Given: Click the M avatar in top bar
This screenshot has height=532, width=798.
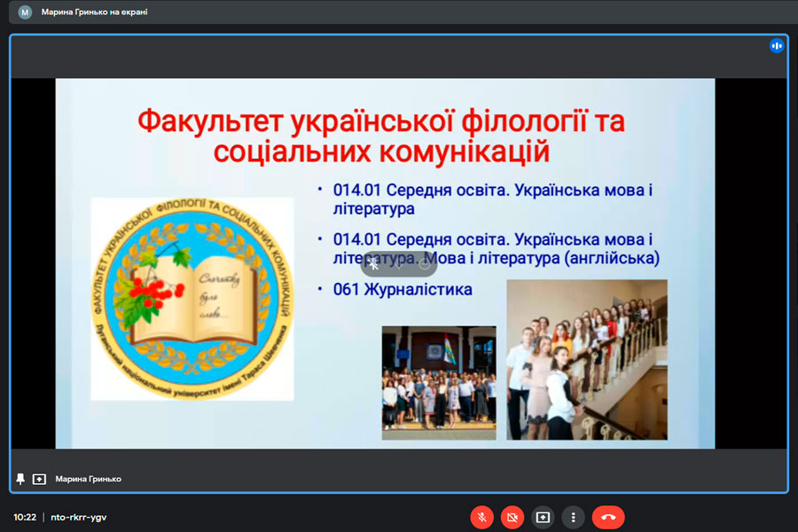Looking at the screenshot, I should coord(25,12).
